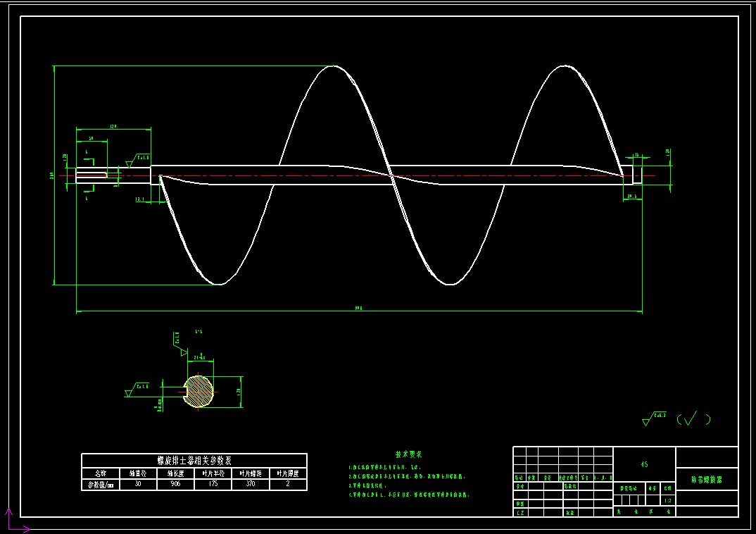Click the second helix blade peak
The height and width of the screenshot is (534, 756).
coord(565,66)
